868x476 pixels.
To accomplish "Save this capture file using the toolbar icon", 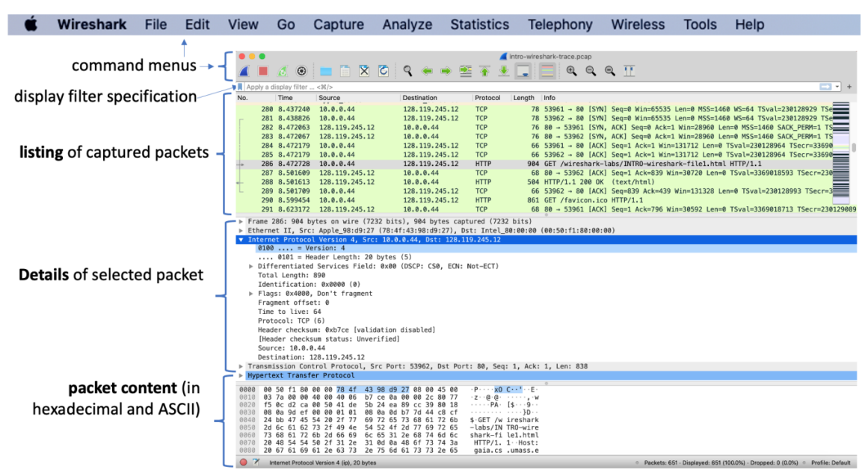I will point(345,71).
